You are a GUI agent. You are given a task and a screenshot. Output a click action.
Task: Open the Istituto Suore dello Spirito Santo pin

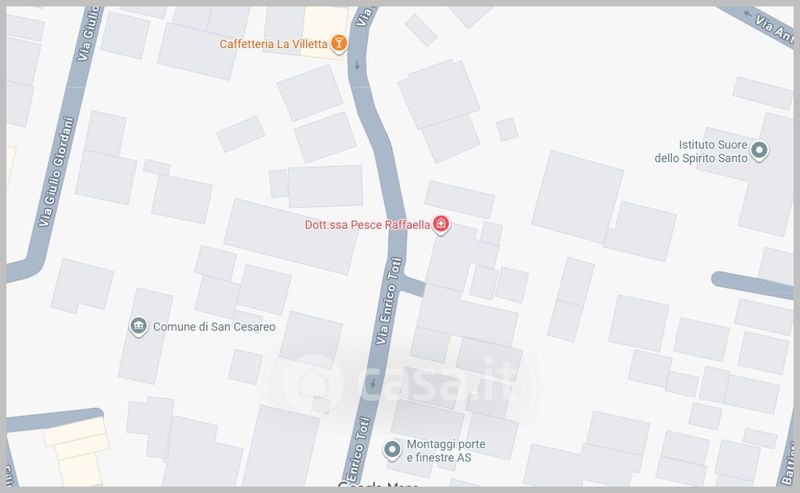pos(760,151)
